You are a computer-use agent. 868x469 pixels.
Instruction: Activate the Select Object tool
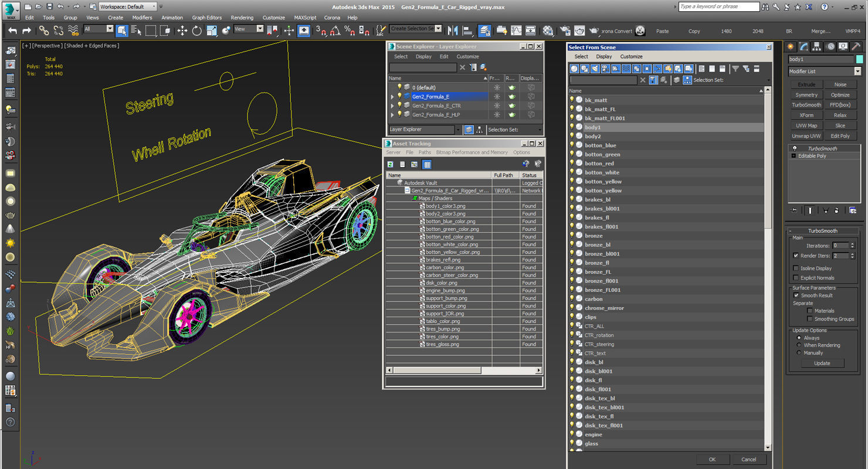121,30
